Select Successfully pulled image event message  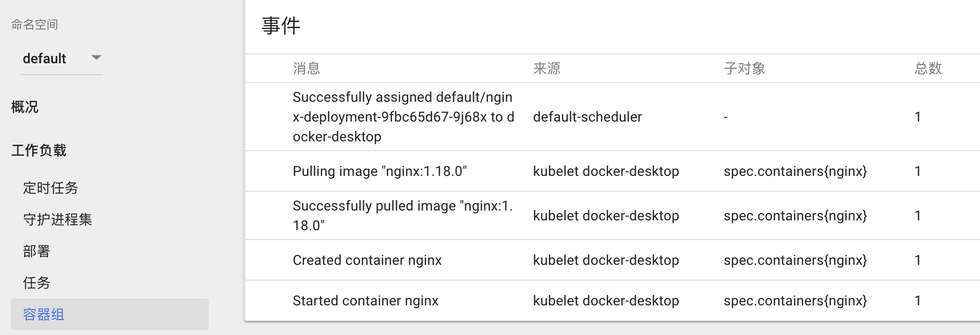pos(403,215)
